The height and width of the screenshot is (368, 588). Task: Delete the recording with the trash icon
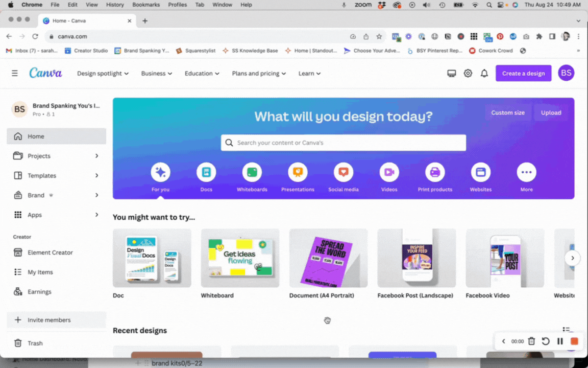(x=531, y=341)
